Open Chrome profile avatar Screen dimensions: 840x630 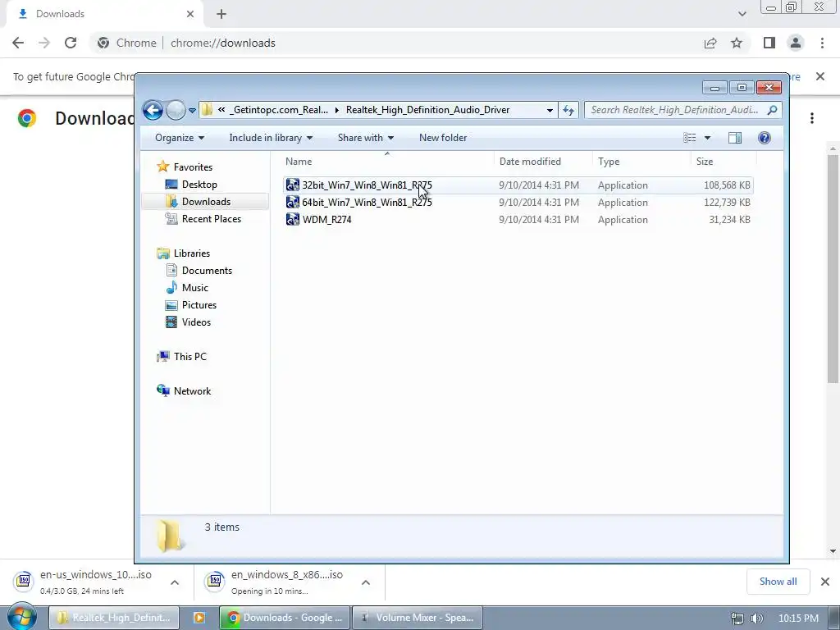tap(796, 43)
